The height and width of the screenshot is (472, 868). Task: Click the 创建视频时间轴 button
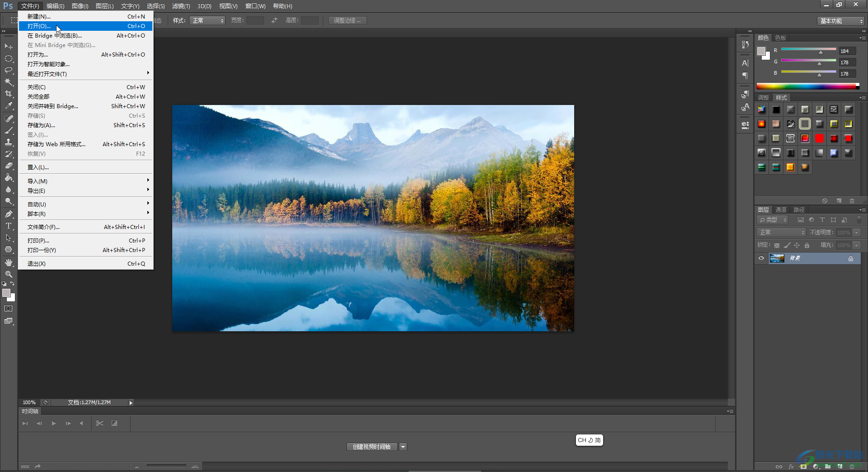pos(372,447)
